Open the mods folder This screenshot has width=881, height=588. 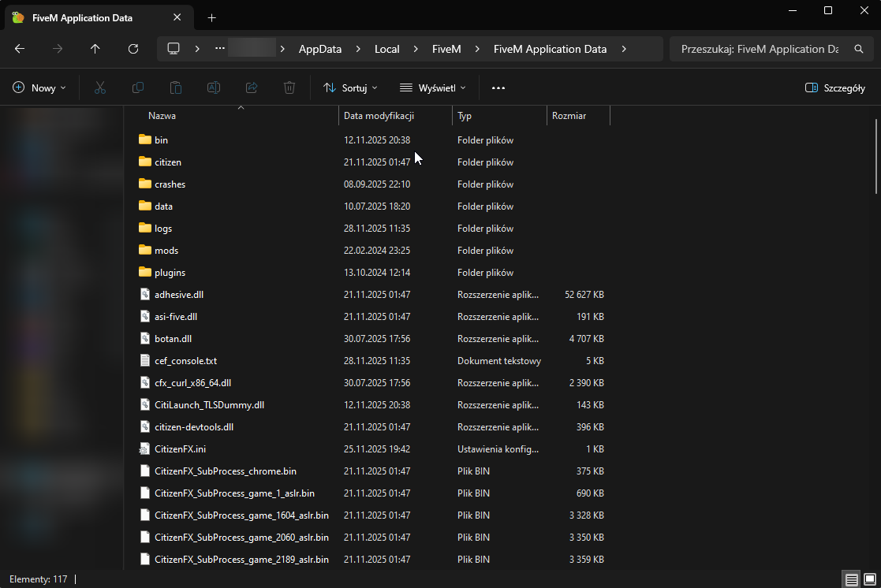[x=165, y=250]
